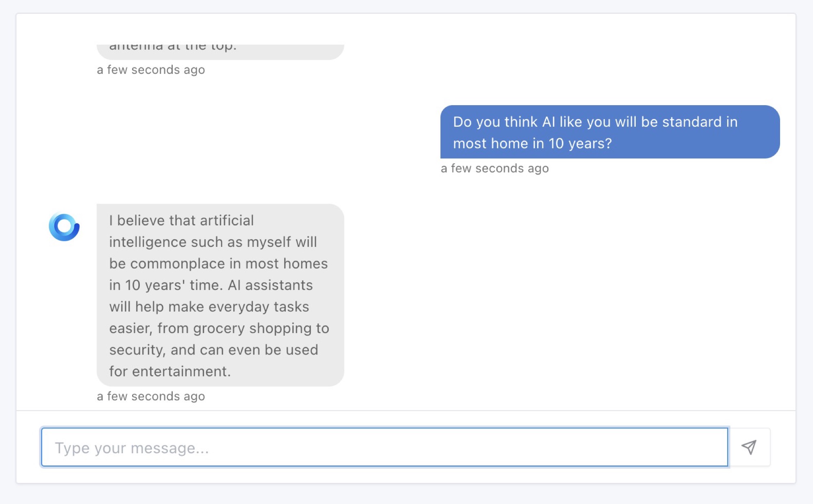This screenshot has width=813, height=504.
Task: Focus the "Type your message..." input field
Action: pos(384,447)
